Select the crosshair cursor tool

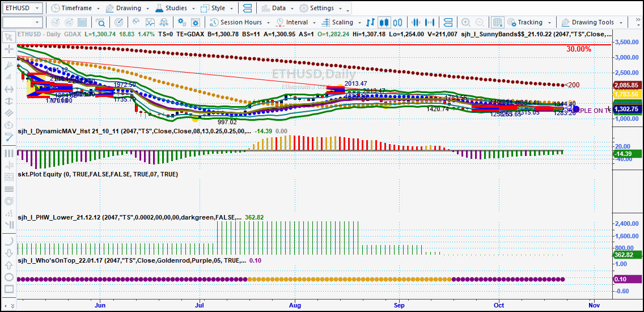(x=9, y=49)
